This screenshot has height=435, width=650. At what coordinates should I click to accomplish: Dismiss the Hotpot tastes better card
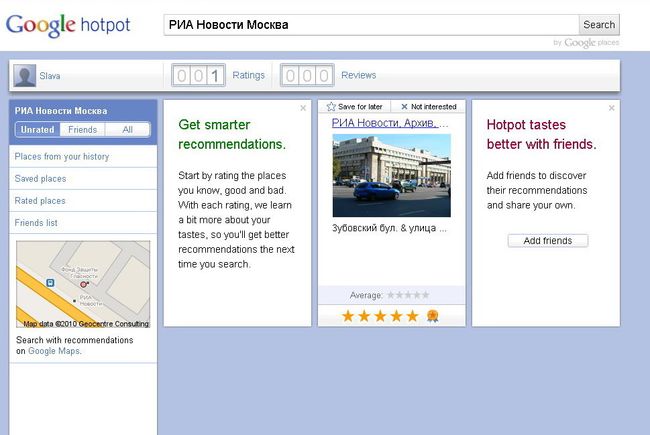pyautogui.click(x=611, y=108)
